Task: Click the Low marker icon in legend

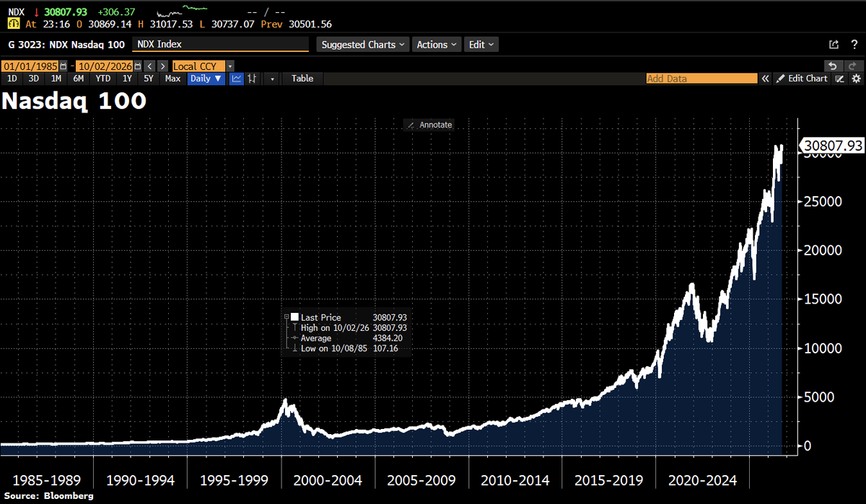Action: point(294,349)
